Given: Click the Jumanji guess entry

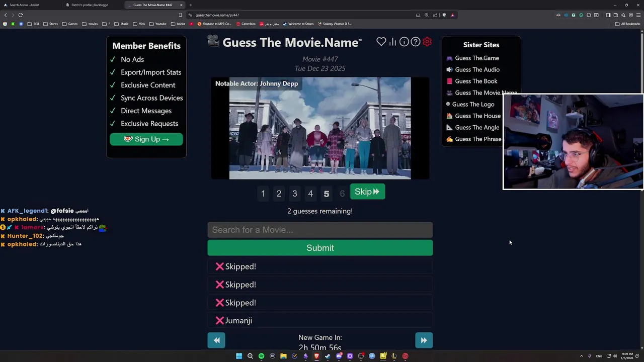Looking at the screenshot, I should pyautogui.click(x=320, y=321).
